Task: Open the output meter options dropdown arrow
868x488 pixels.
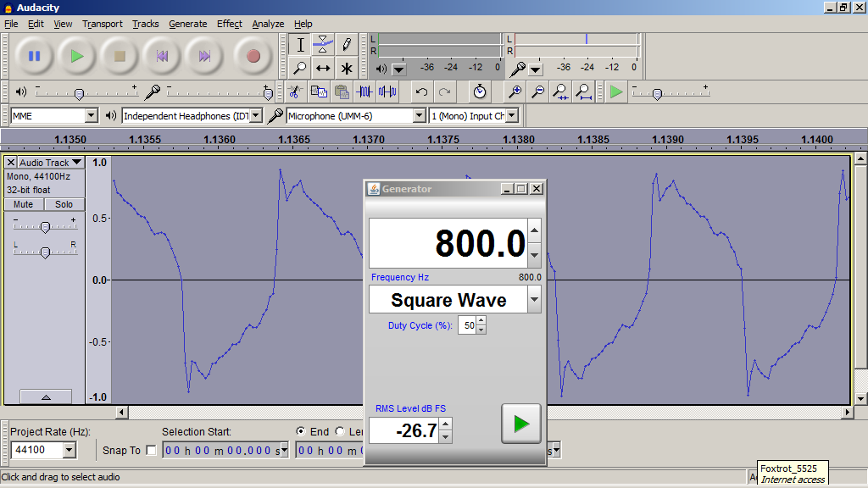Action: click(x=398, y=69)
